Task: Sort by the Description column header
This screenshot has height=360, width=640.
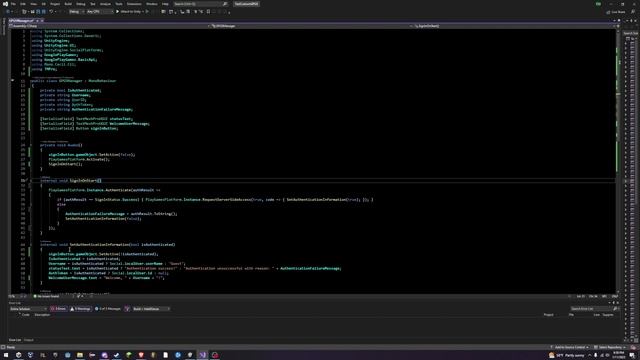Action: [x=42, y=315]
